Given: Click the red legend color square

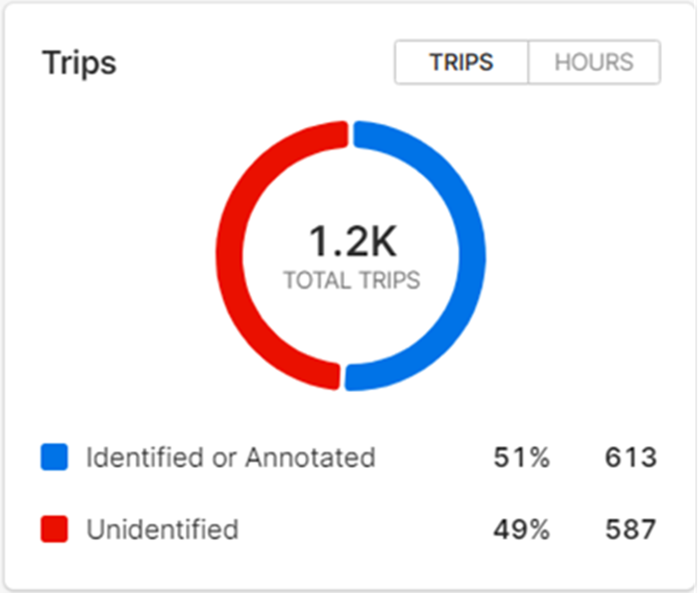Looking at the screenshot, I should coord(54,530).
